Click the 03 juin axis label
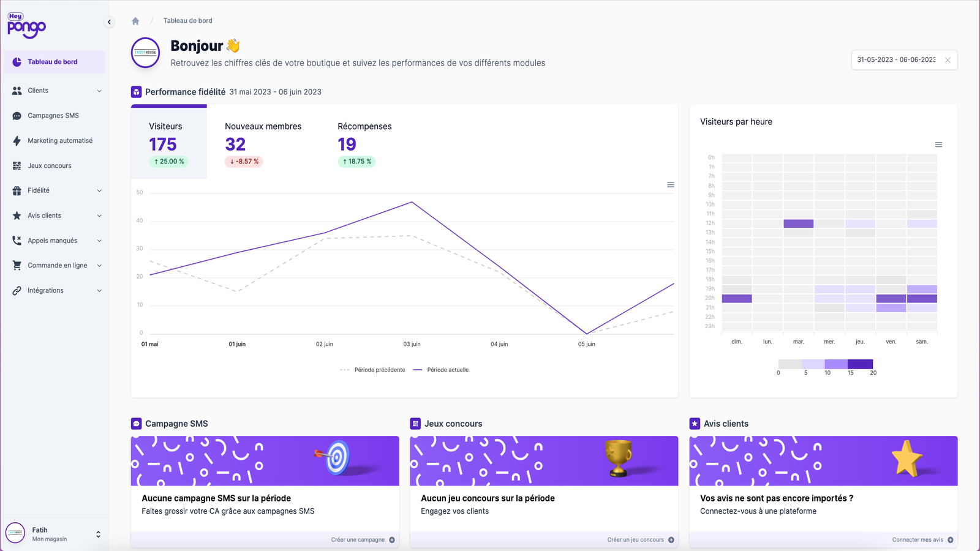The width and height of the screenshot is (980, 551). click(x=412, y=344)
